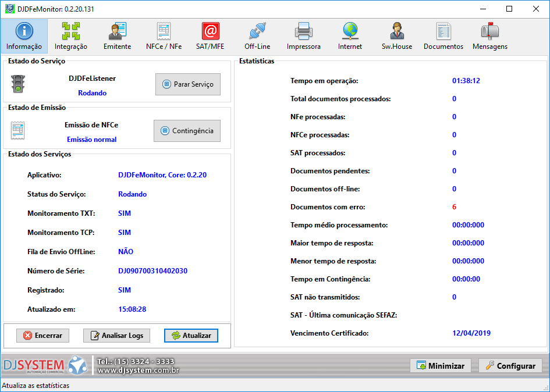Open the SAT/MFE section

point(210,36)
